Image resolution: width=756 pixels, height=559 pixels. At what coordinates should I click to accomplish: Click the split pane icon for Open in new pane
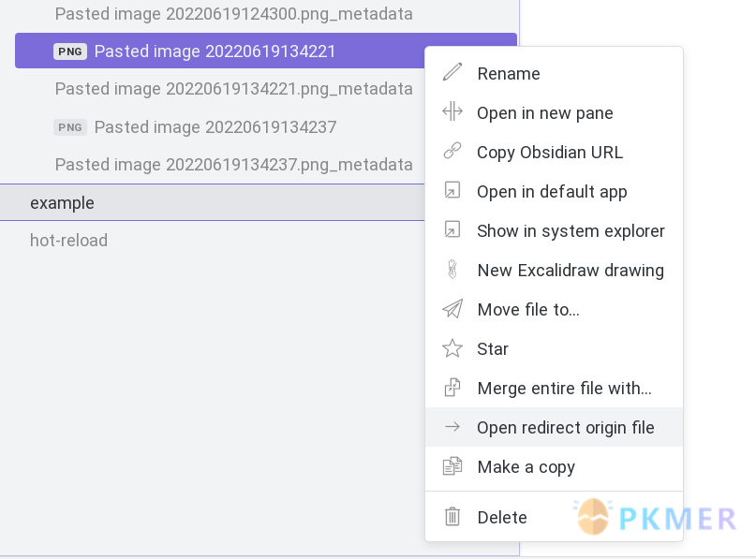pos(452,111)
